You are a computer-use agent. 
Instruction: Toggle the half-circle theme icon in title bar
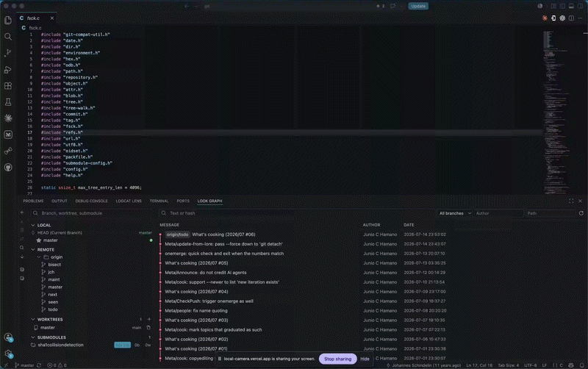pos(540,6)
